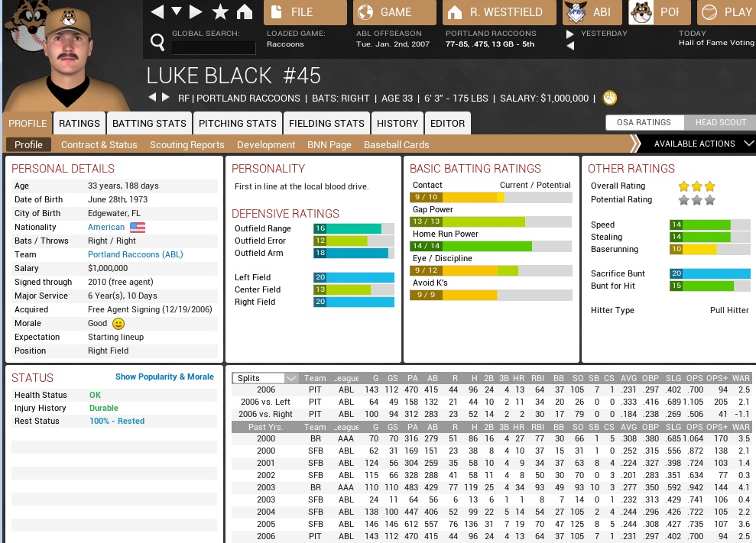Click the Home Run Power rating bar
Image resolution: width=756 pixels, height=543 pixels.
(491, 246)
